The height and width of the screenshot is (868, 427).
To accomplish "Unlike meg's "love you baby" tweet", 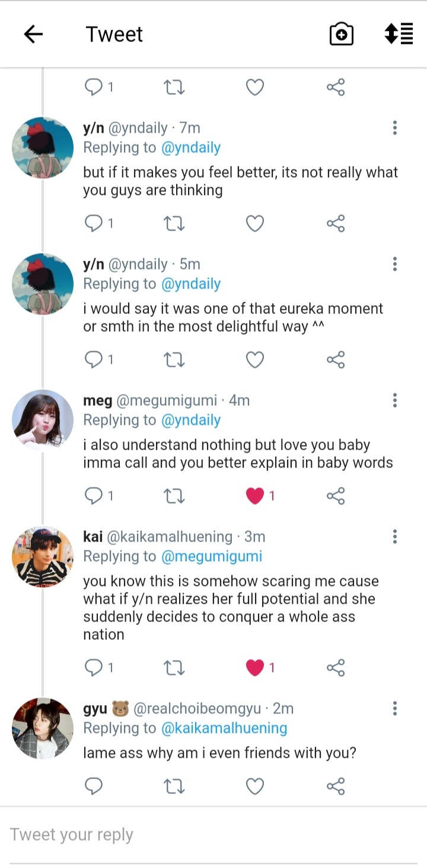I will 255,496.
